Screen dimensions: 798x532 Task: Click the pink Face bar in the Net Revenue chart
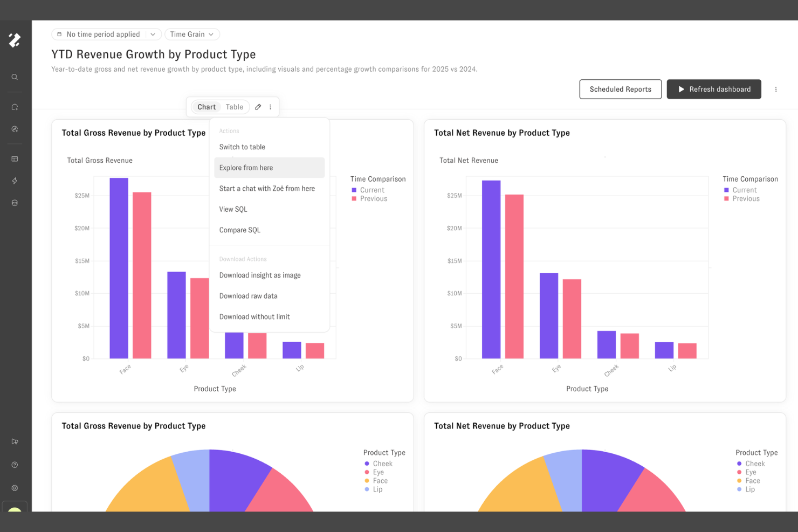(514, 277)
